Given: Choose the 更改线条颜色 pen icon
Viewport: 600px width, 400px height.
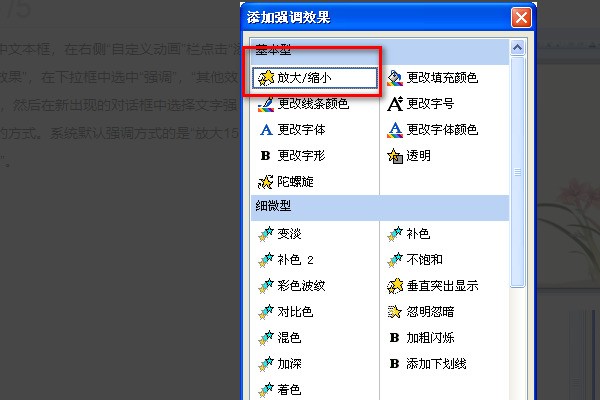Looking at the screenshot, I should click(x=266, y=104).
